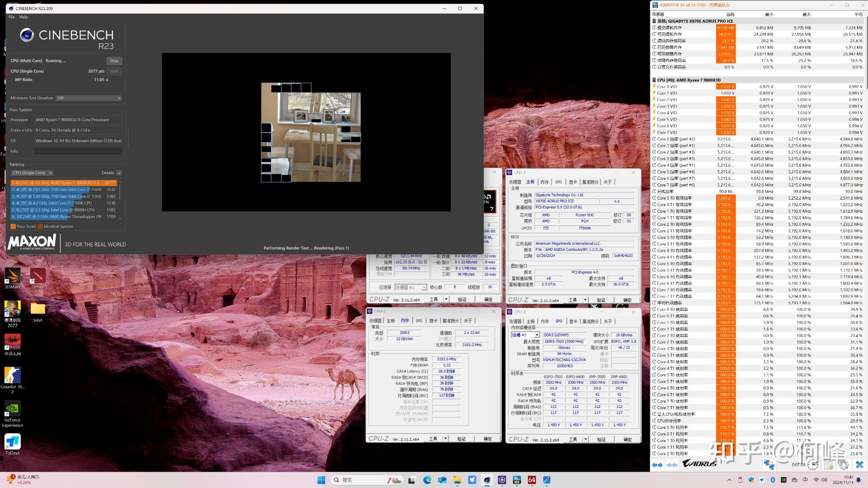Click HWiNFO blue X close sensors icon
This screenshot has width=868, height=488.
859,465
